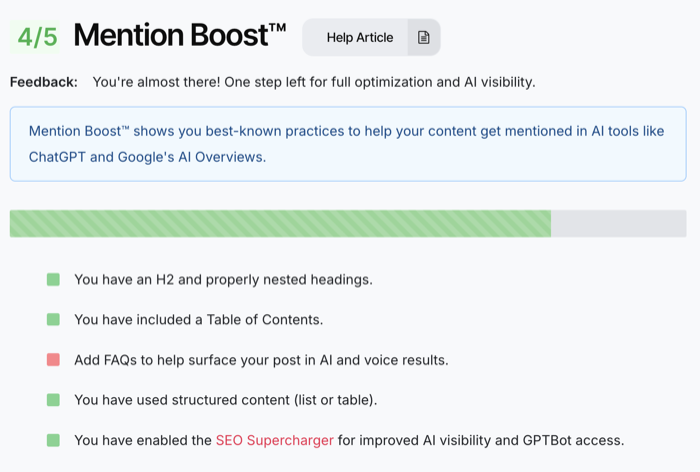The width and height of the screenshot is (700, 472).
Task: Click the blue Mention Boost info box
Action: 348,144
